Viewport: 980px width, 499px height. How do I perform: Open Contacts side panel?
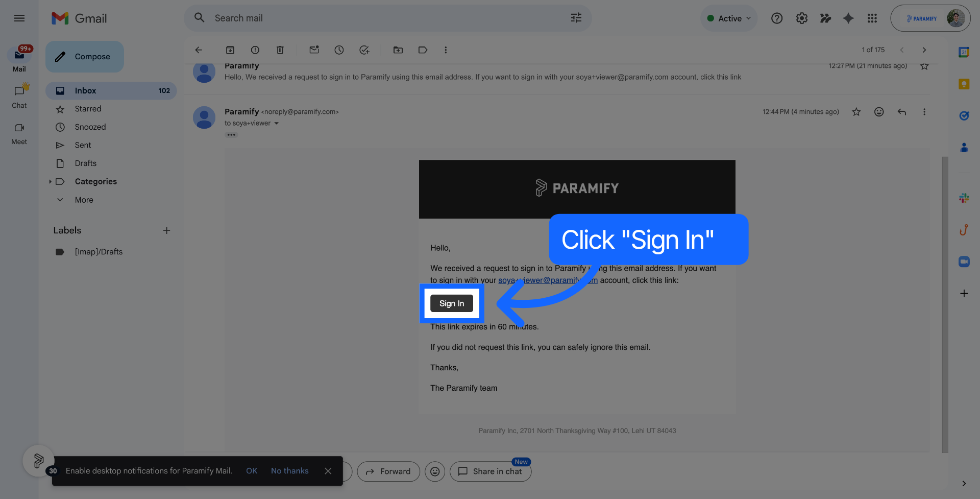tap(964, 148)
